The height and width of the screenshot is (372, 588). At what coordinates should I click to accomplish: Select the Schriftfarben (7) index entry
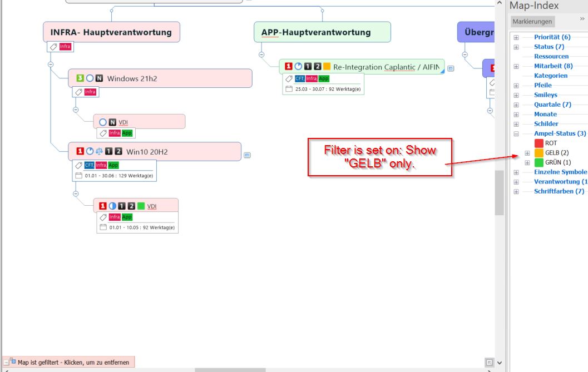point(559,191)
